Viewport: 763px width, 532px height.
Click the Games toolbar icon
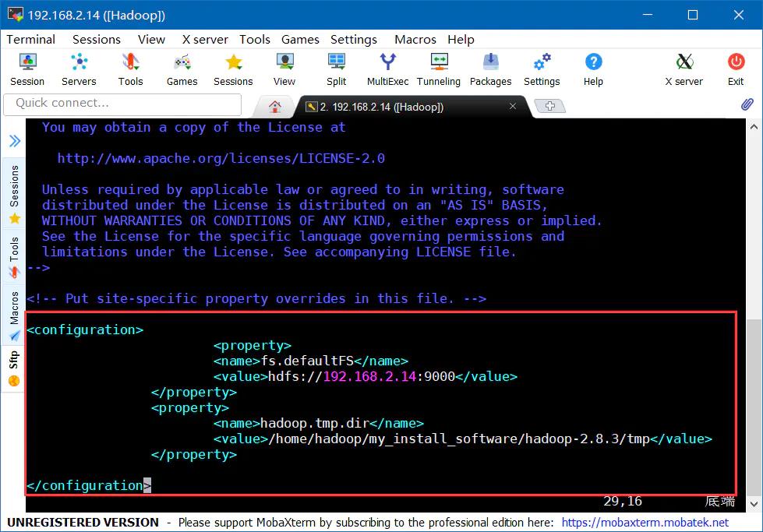[182, 69]
